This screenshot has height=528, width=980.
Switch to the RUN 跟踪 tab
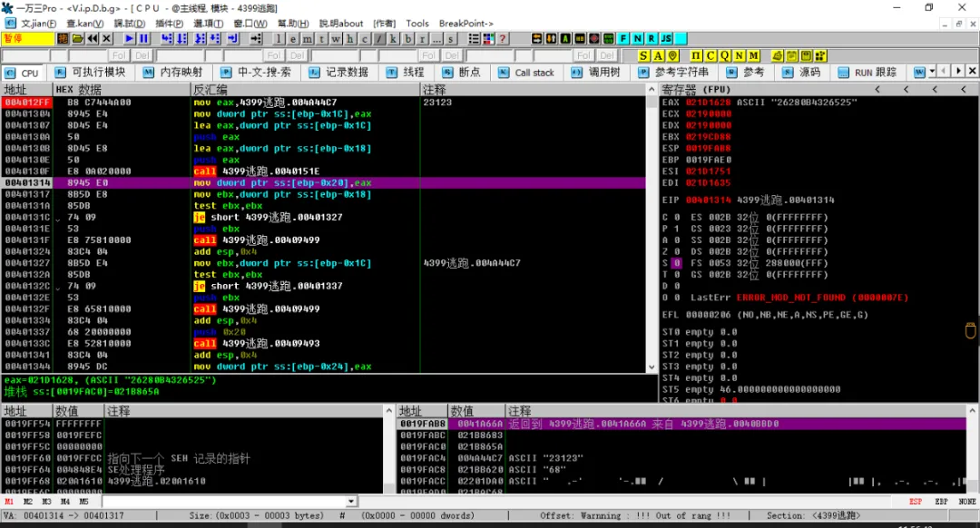tap(867, 73)
